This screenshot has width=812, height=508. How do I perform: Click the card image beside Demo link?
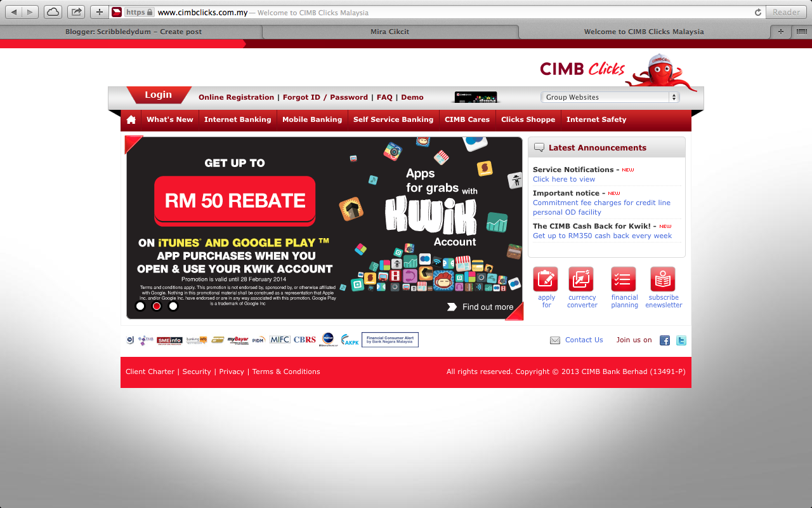(476, 97)
